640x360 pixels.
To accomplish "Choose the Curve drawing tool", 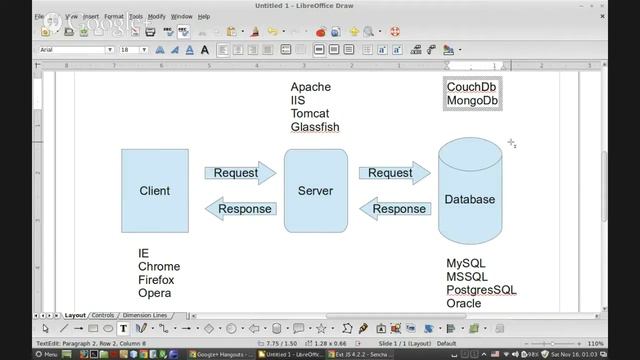I will [x=141, y=329].
